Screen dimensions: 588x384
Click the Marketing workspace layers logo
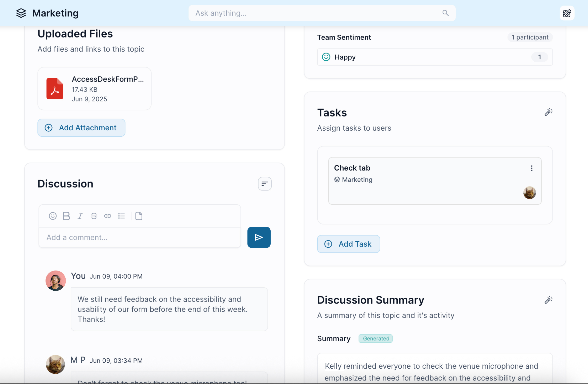21,13
